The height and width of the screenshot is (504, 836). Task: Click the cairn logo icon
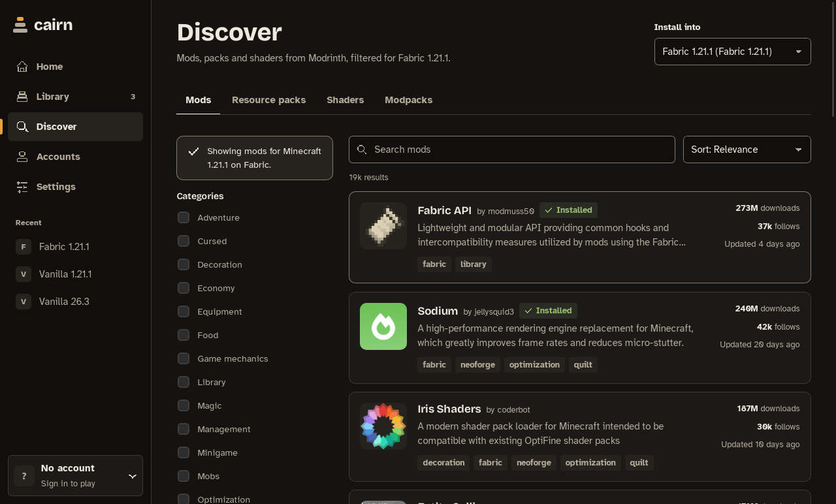[20, 25]
